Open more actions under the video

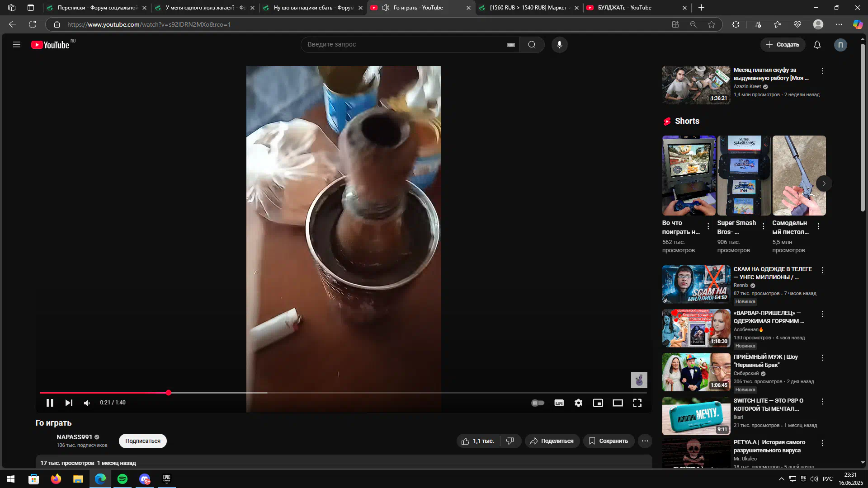[645, 441]
